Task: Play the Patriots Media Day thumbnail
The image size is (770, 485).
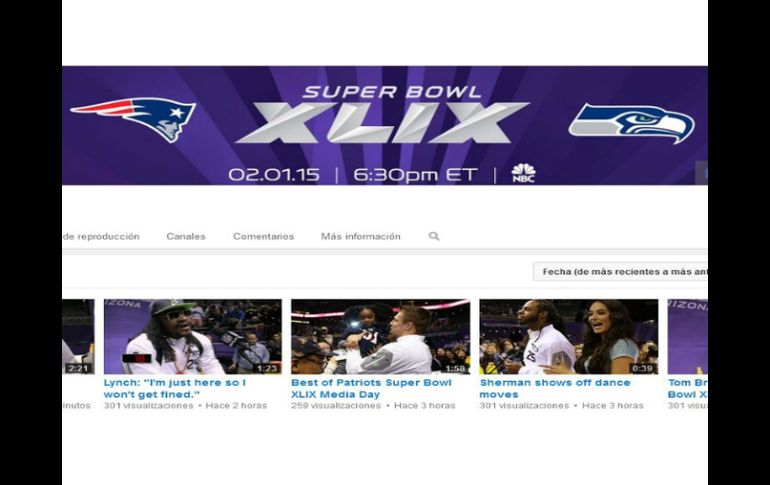Action: tap(380, 336)
